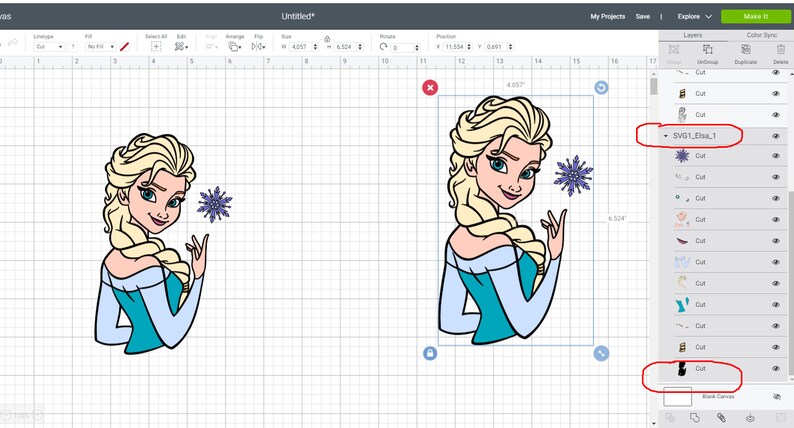Click the Attach paperclip icon
The width and height of the screenshot is (794, 428).
point(721,418)
